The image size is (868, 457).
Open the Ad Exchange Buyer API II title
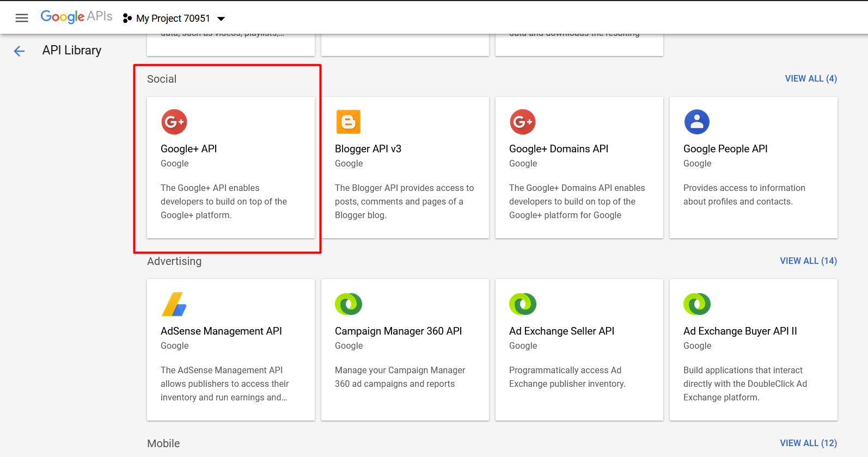740,331
